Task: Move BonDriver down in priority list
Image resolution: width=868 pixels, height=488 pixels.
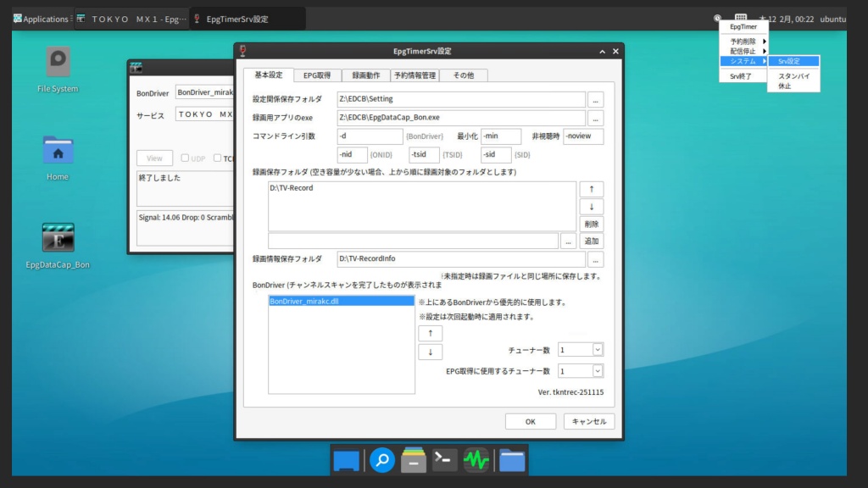Action: [x=430, y=352]
